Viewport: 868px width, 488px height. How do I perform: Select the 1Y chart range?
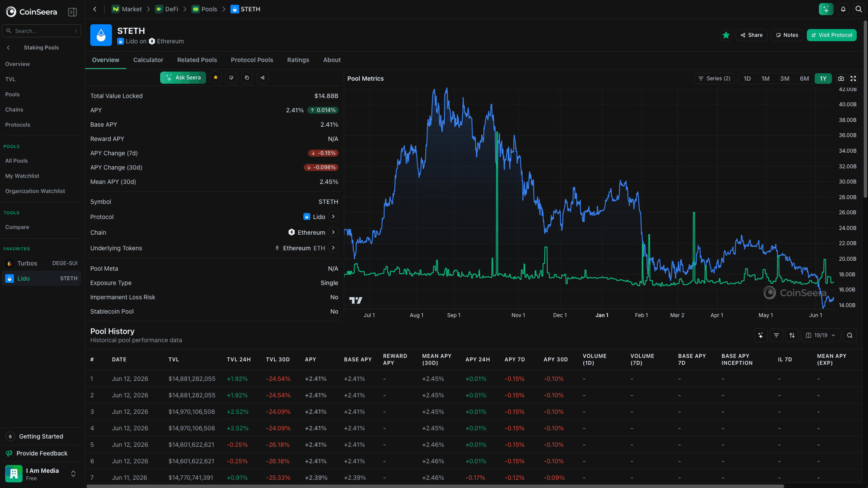click(823, 79)
